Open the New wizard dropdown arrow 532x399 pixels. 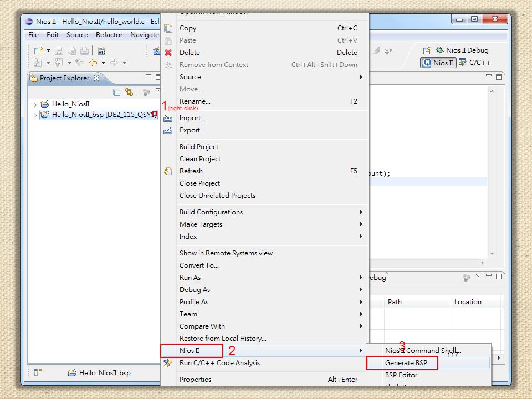point(49,50)
